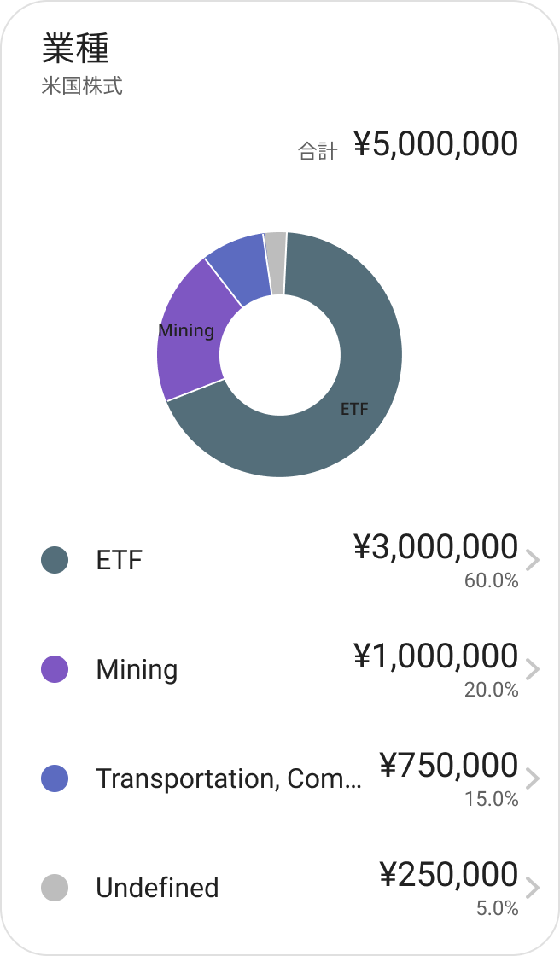Open the Undefined row chevron arrow
The image size is (560, 956).
(533, 888)
